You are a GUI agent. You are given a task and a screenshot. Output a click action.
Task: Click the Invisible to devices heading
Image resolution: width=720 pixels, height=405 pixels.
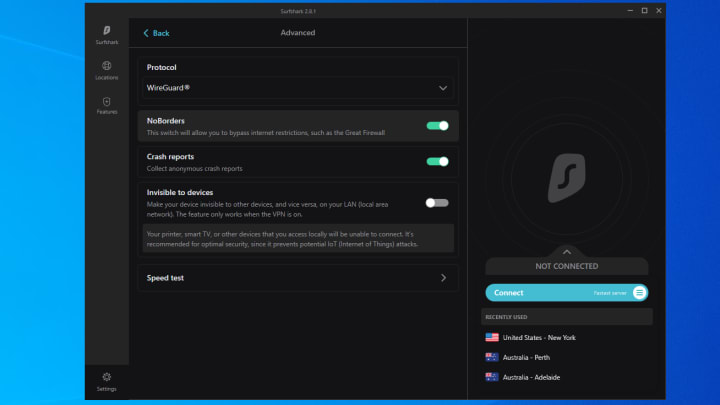pyautogui.click(x=180, y=192)
